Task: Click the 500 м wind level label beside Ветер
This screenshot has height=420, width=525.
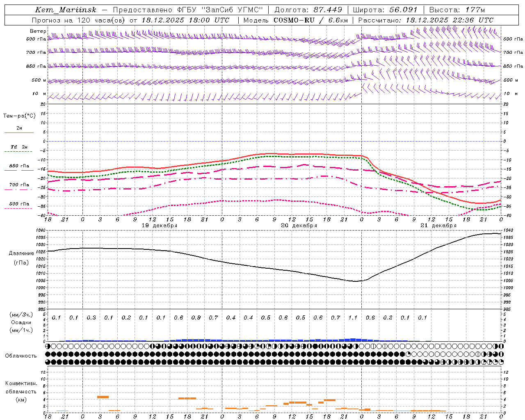Action: pos(39,80)
